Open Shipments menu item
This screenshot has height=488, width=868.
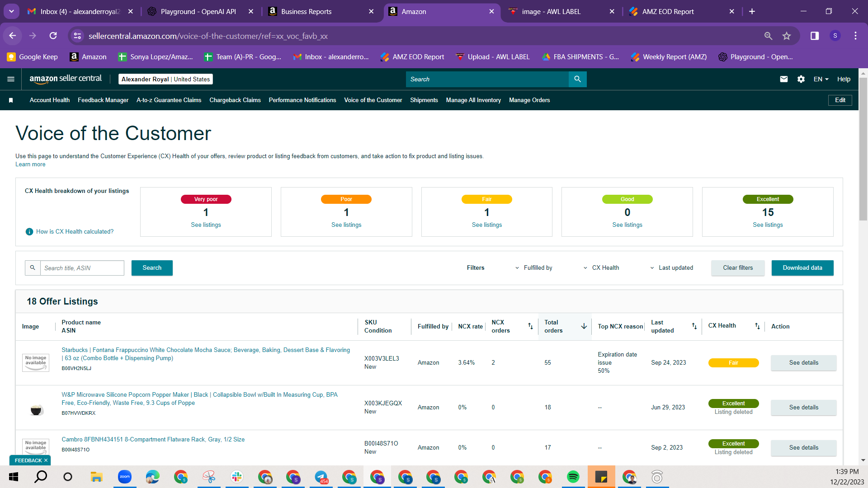(424, 100)
